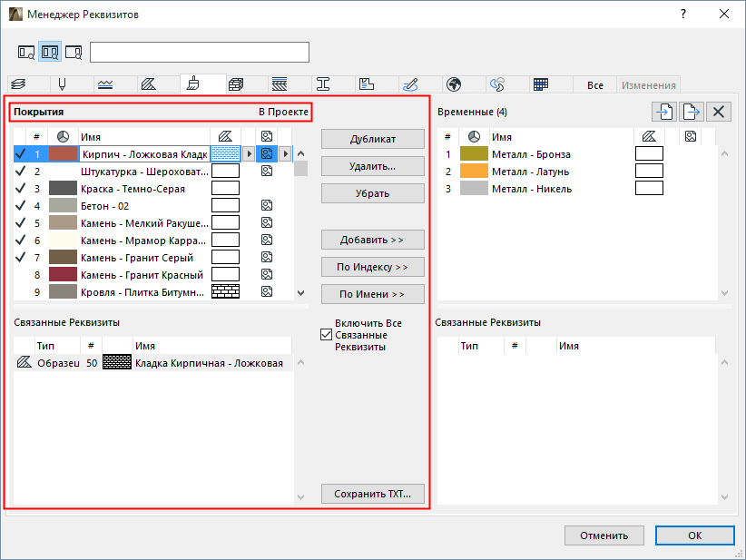Click the texture icon of Штукатурка row
The image size is (746, 560).
[x=267, y=171]
